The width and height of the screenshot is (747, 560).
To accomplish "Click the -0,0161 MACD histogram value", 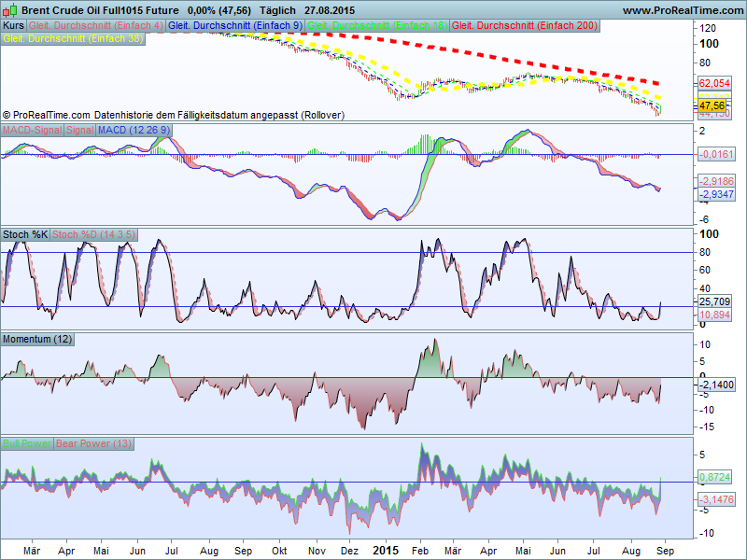I will (717, 154).
